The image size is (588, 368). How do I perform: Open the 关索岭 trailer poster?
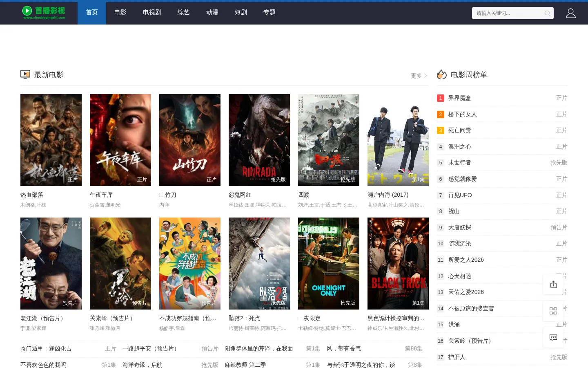coord(120,263)
